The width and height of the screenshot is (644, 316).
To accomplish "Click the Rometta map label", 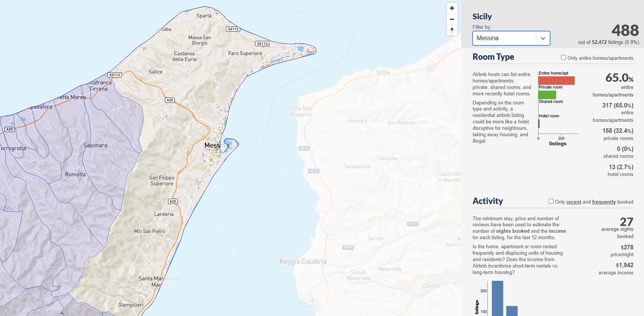I will pyautogui.click(x=75, y=174).
